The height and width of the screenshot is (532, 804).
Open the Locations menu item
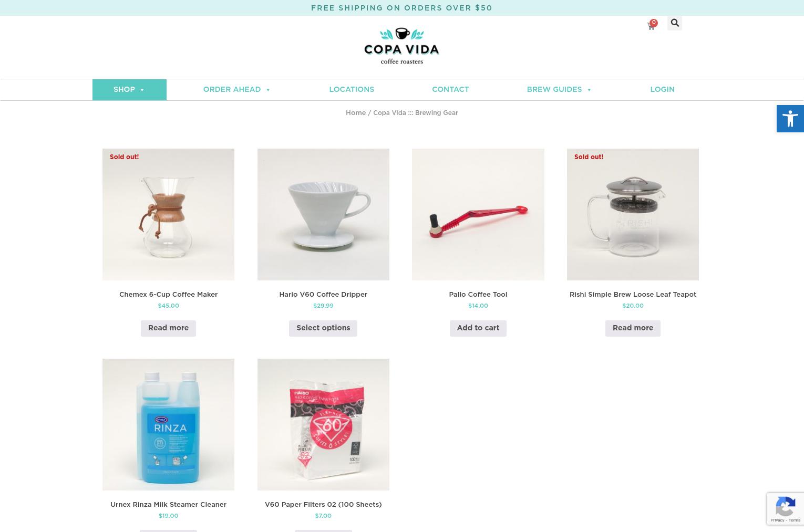(352, 90)
